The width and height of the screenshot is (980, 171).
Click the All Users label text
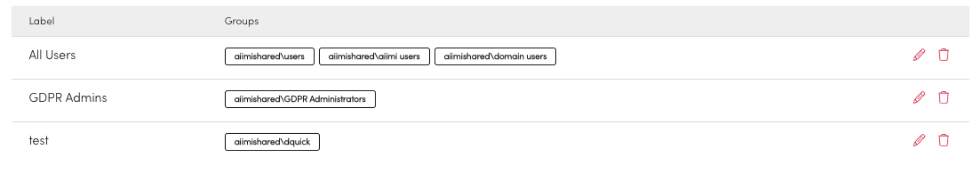[x=52, y=55]
